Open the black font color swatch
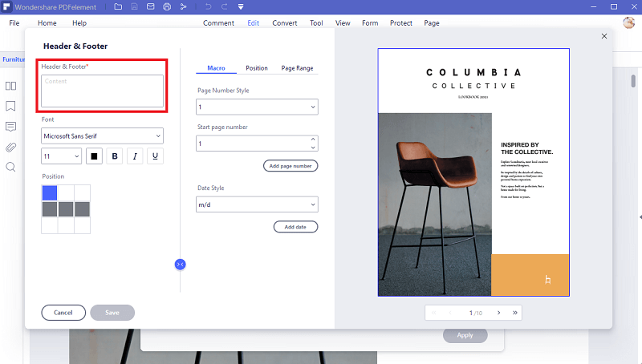 coord(94,156)
